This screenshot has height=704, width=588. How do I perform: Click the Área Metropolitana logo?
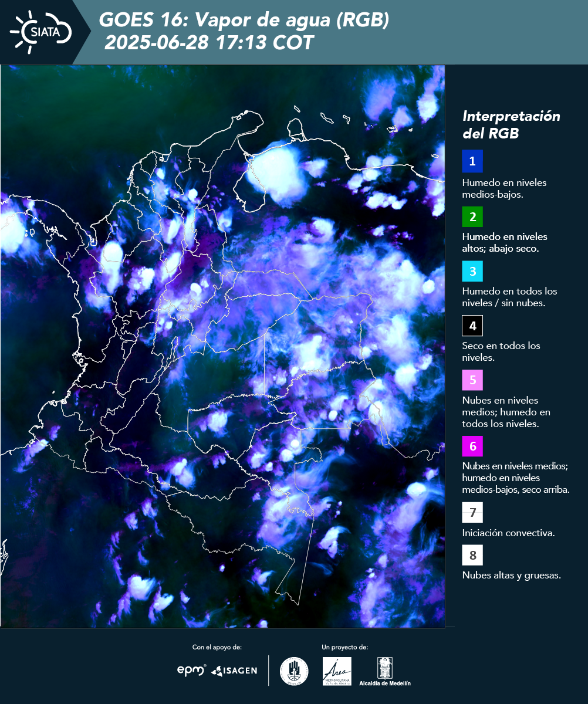337,671
